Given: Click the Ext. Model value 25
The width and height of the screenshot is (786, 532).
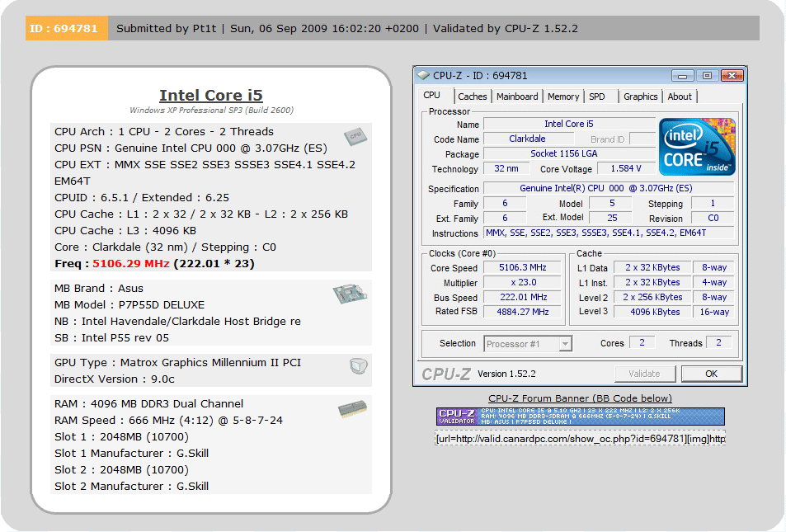Looking at the screenshot, I should click(611, 218).
